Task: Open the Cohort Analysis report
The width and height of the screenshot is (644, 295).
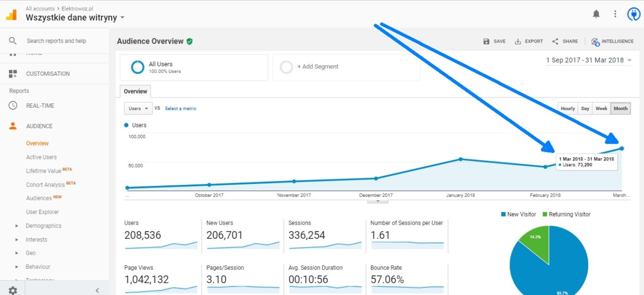Action: click(45, 184)
